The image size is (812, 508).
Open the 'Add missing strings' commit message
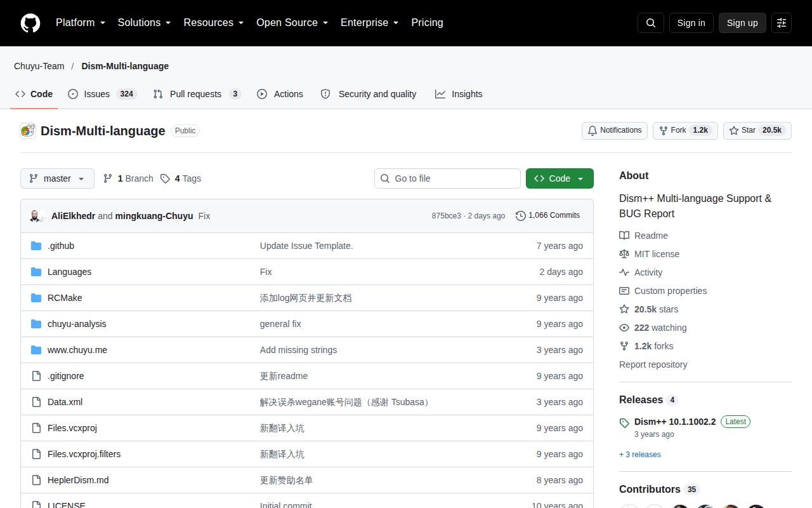point(298,350)
